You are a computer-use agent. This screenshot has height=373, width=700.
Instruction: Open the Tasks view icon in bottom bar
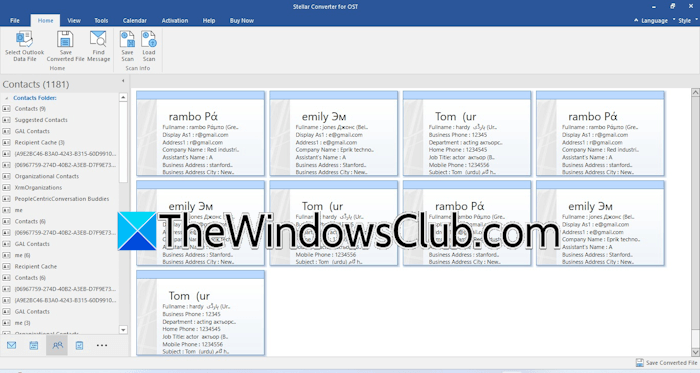(x=79, y=345)
